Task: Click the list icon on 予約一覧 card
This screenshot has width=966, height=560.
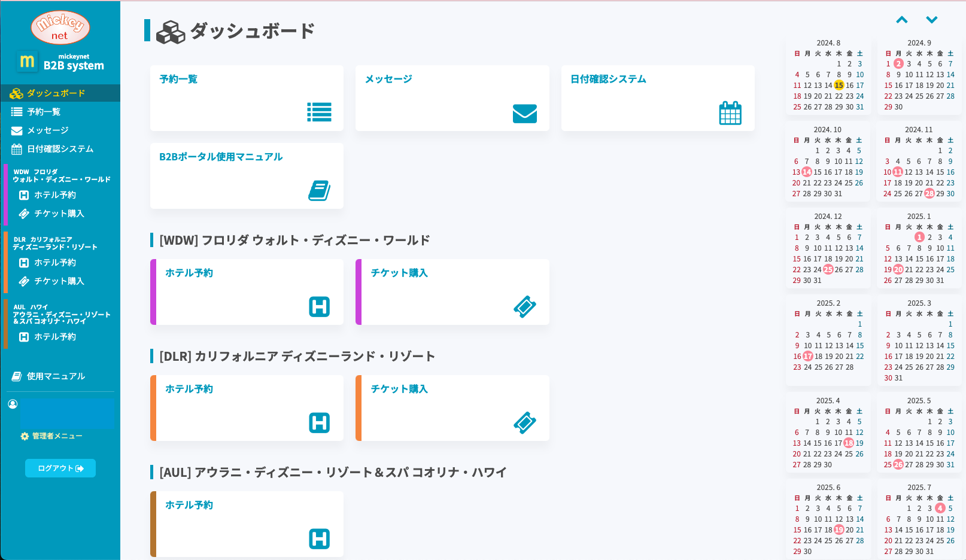Action: 319,112
